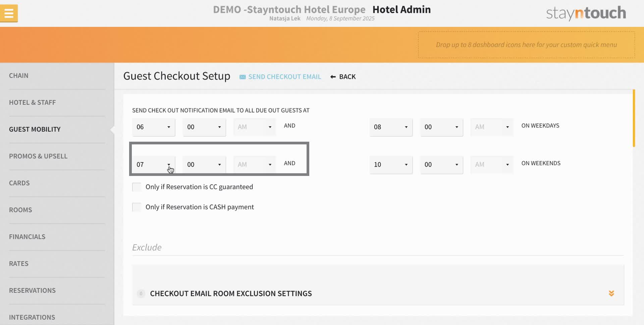The image size is (644, 325).
Task: Click the stayntouch logo
Action: click(x=586, y=13)
